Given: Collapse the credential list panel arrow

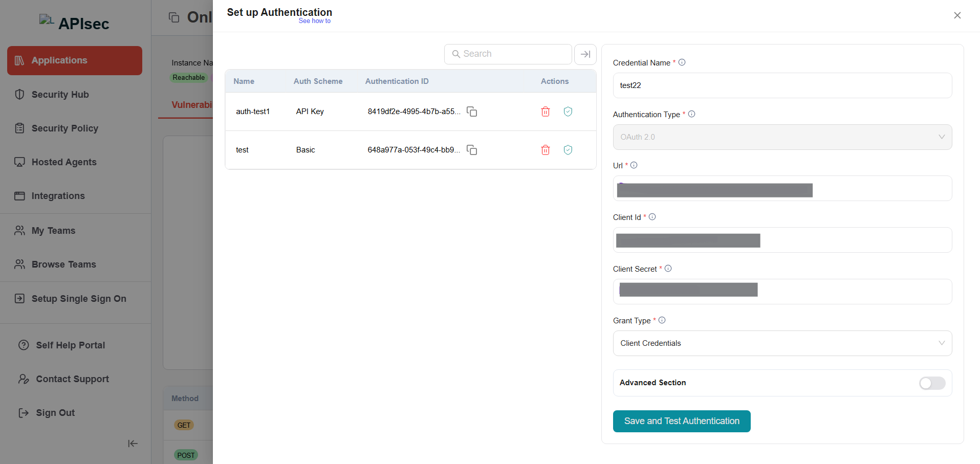Looking at the screenshot, I should click(585, 54).
